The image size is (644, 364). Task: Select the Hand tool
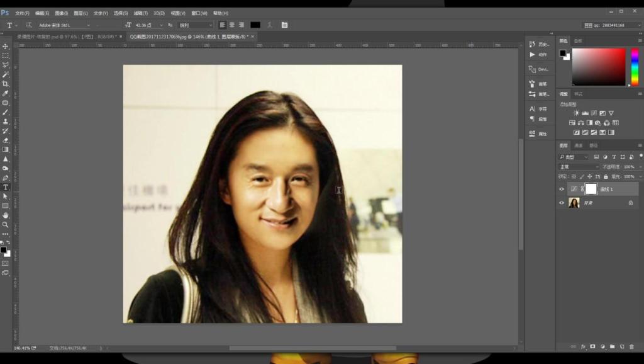point(5,215)
